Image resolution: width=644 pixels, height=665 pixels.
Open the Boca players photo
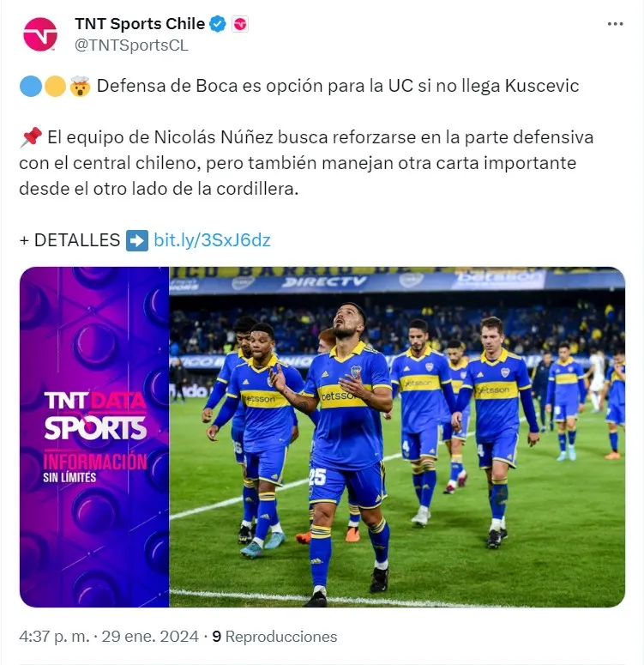(397, 437)
